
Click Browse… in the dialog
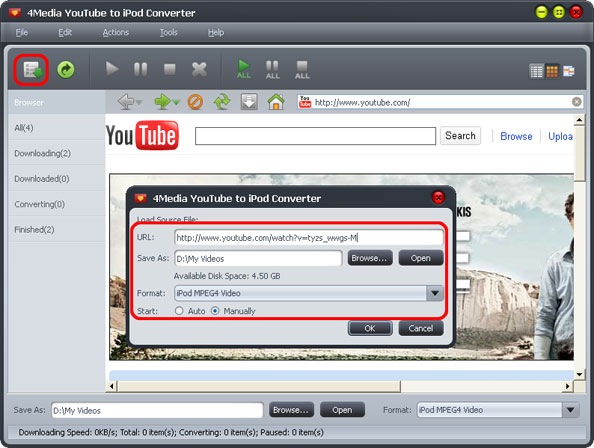point(370,258)
